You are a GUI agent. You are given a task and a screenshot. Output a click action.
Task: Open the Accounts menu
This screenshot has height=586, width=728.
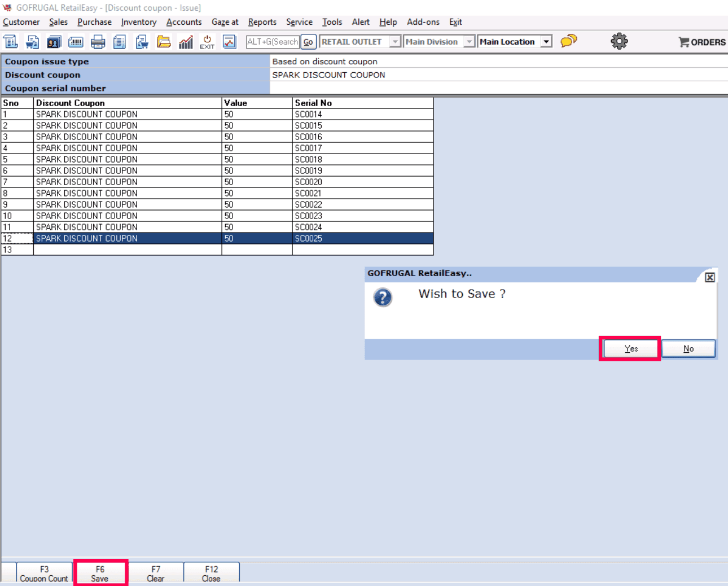pos(184,22)
